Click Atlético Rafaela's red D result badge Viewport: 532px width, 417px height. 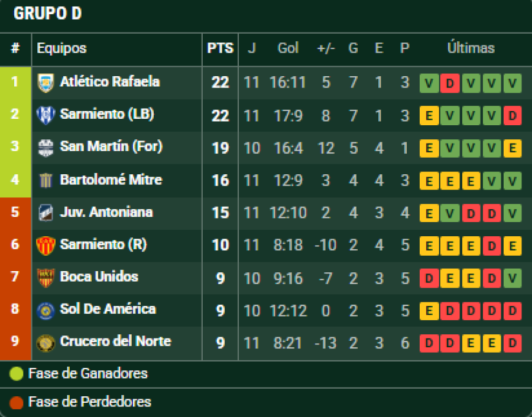pyautogui.click(x=450, y=83)
